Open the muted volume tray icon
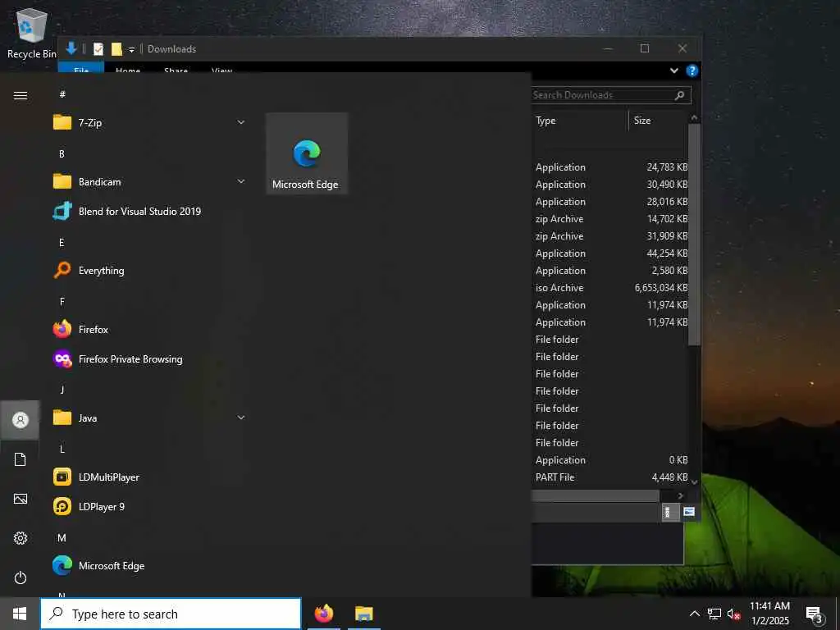840x630 pixels. pos(733,614)
